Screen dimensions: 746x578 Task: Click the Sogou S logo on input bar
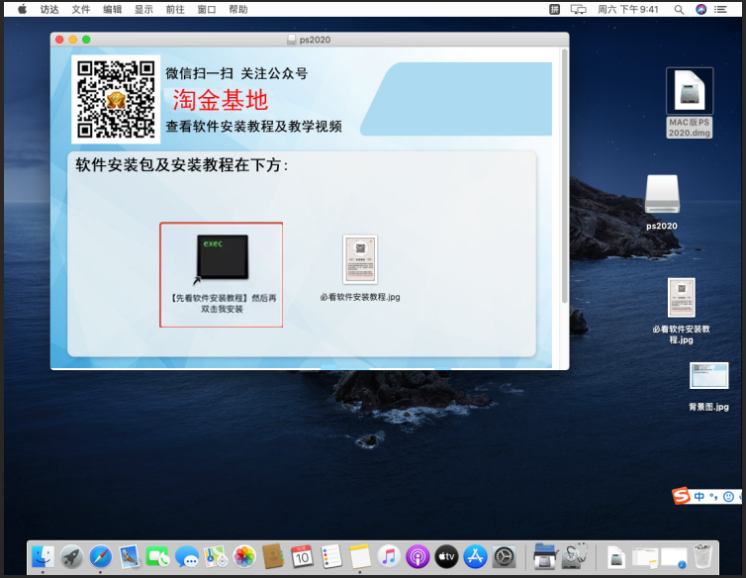point(681,496)
